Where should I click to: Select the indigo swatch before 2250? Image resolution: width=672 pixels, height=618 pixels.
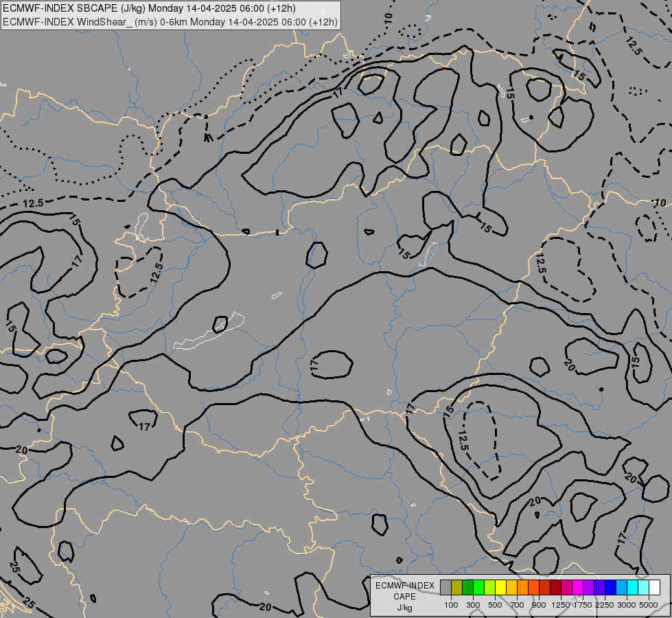coord(599,588)
